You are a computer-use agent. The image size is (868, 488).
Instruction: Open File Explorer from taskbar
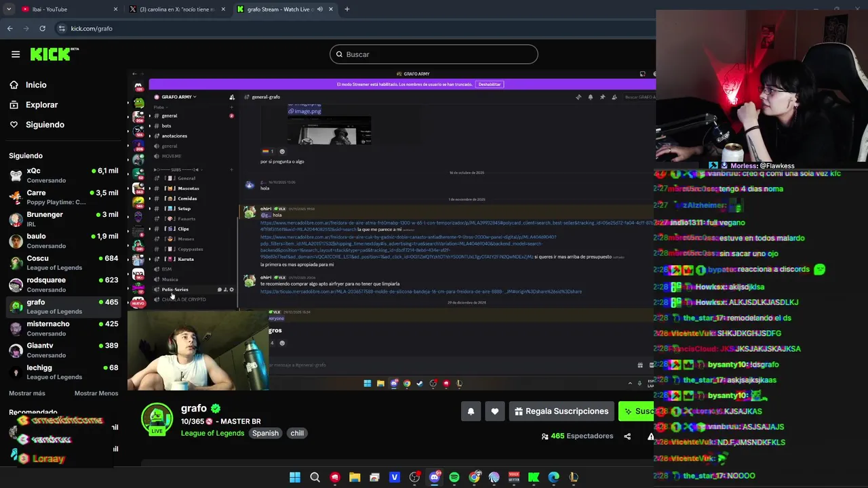pyautogui.click(x=355, y=477)
